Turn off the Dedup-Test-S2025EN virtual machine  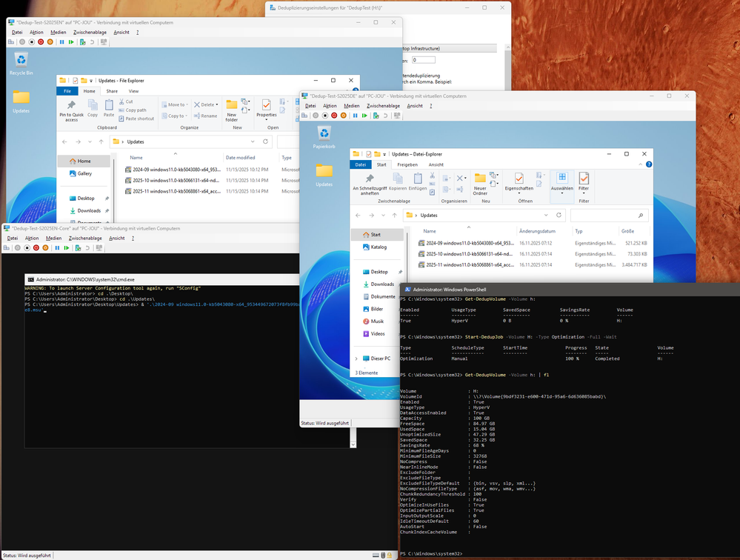tap(32, 42)
